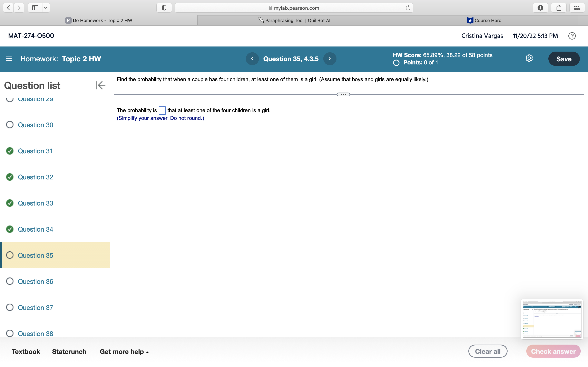This screenshot has width=588, height=367.
Task: Select Question 30 in the list
Action: coord(35,125)
